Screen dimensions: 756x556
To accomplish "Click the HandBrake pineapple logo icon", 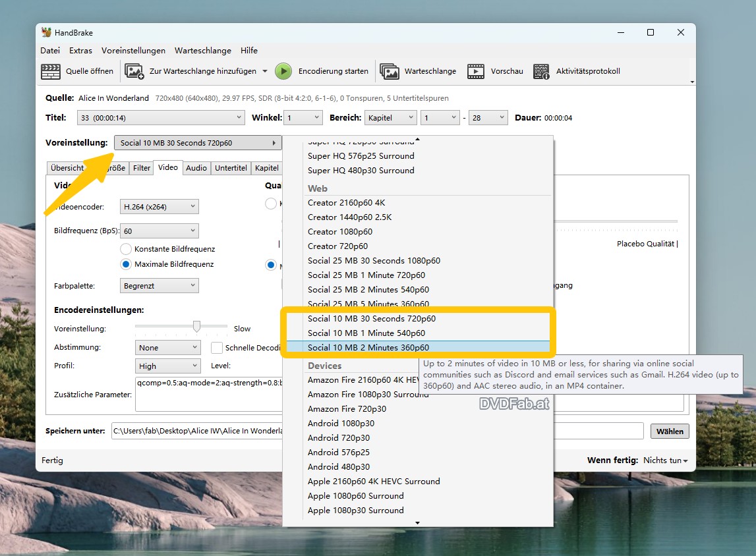I will point(45,32).
